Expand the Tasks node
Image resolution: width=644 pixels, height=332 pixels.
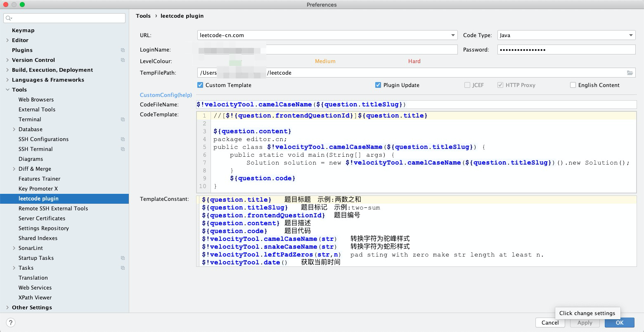click(14, 268)
